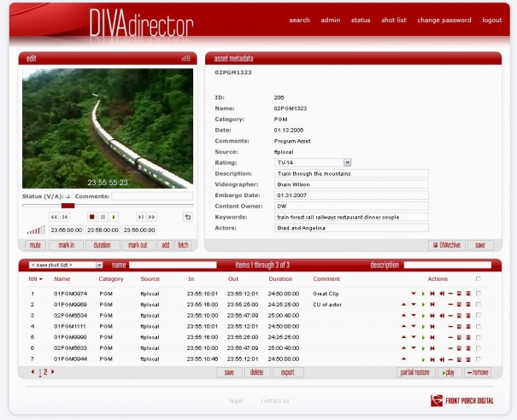Play the video preview using the green arrow
Viewport: 517px width, 420px height.
pos(114,217)
